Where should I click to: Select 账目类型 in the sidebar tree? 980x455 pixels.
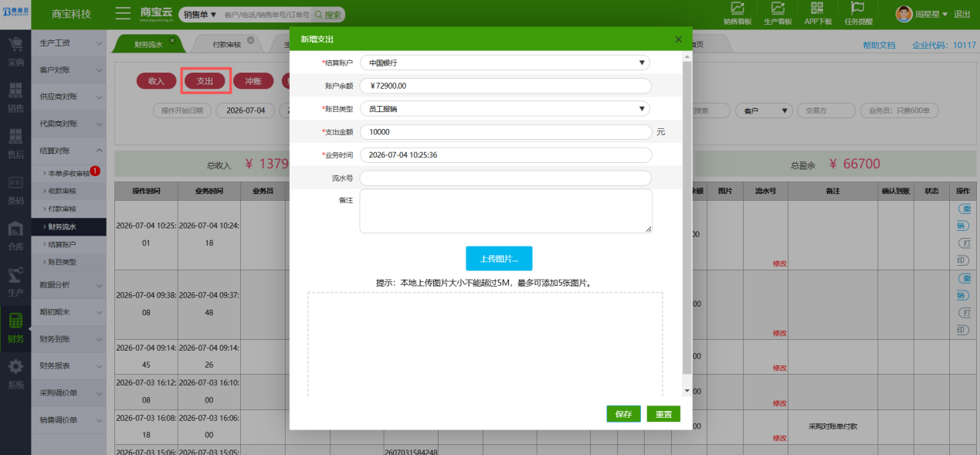click(x=62, y=262)
